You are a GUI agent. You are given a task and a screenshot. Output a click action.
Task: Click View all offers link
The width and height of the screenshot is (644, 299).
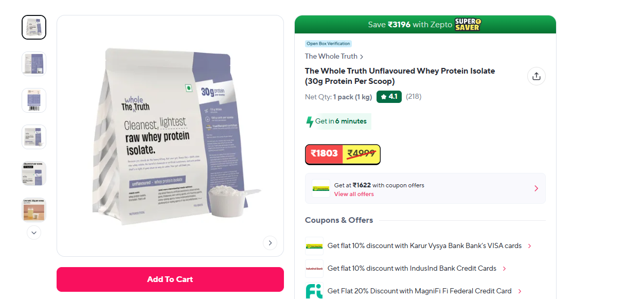(x=354, y=194)
